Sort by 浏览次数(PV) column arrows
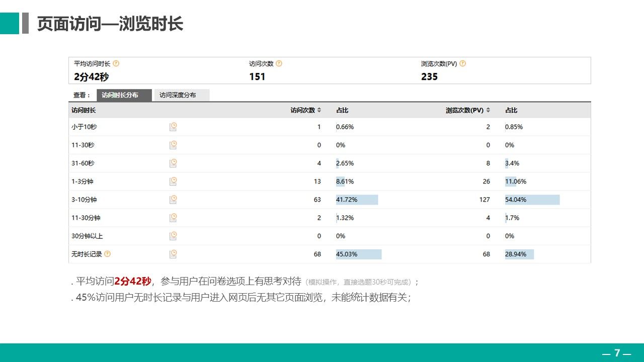The image size is (644, 362). pyautogui.click(x=488, y=110)
